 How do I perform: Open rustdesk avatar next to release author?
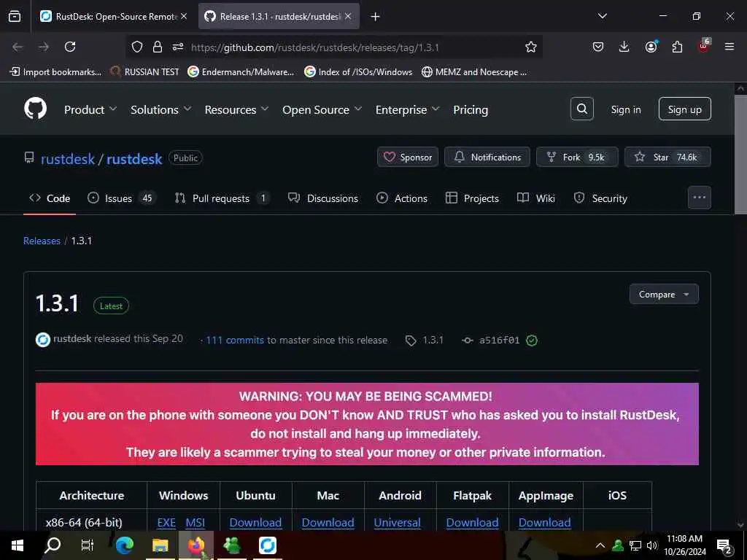pyautogui.click(x=43, y=340)
